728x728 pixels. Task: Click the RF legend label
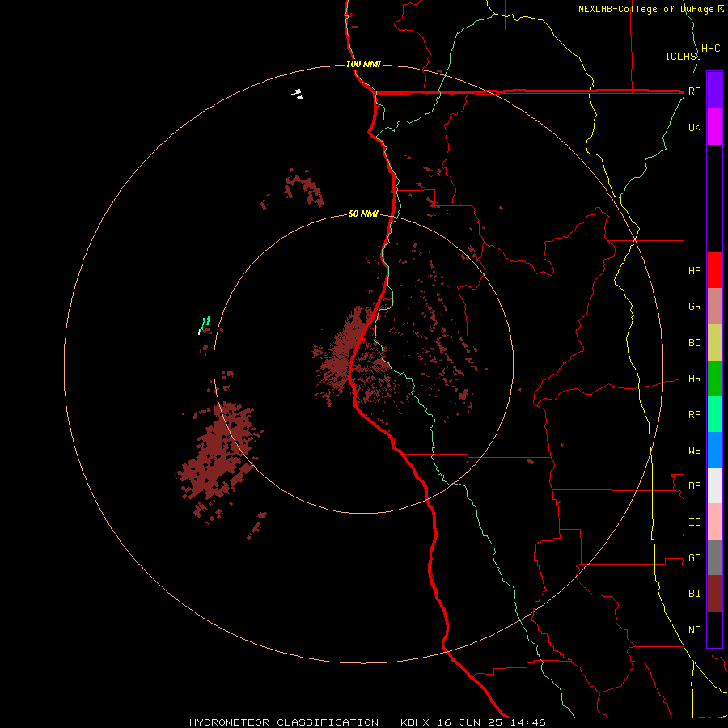tap(694, 91)
